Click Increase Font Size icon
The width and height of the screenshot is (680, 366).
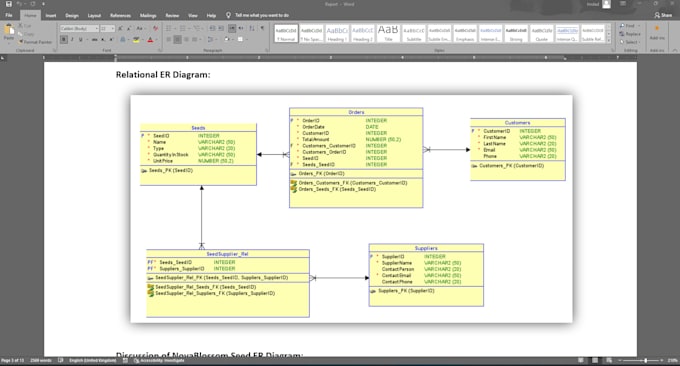click(120, 29)
